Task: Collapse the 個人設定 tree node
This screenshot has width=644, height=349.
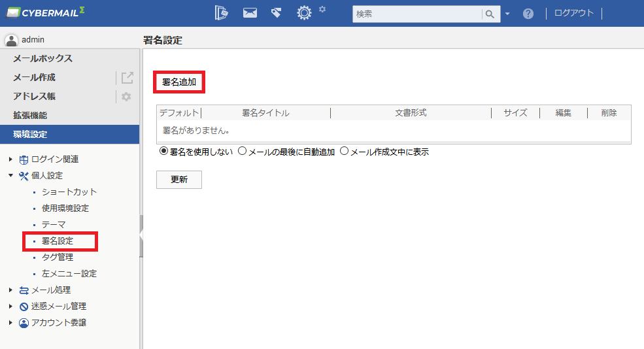Action: [x=10, y=176]
